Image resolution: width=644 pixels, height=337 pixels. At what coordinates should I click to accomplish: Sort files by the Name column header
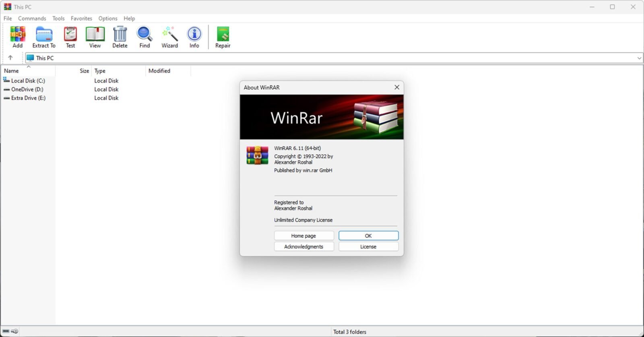11,71
